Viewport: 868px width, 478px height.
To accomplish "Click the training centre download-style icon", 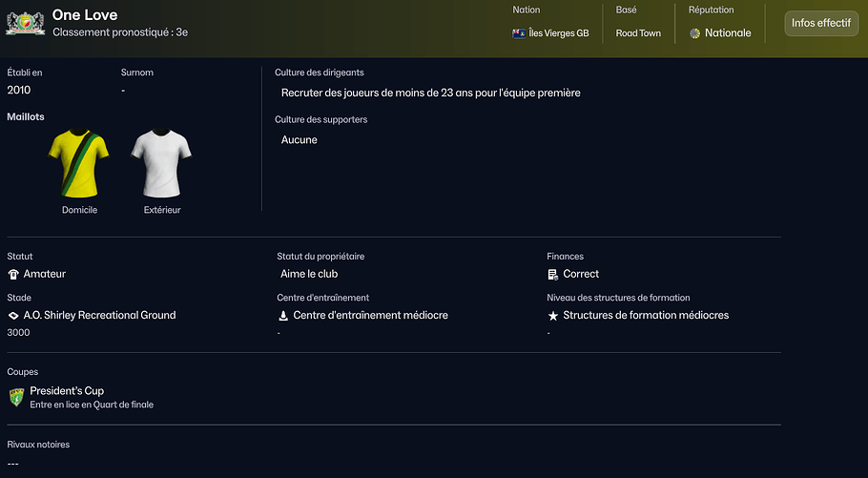I will pos(283,316).
